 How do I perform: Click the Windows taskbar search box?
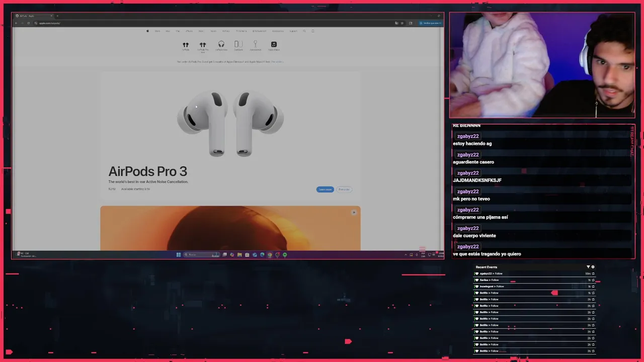click(x=202, y=254)
